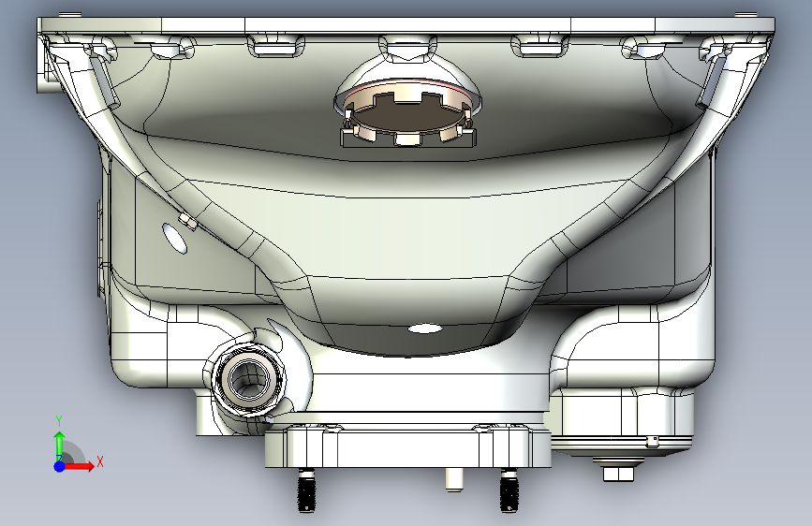This screenshot has width=812, height=526.
Task: Select the oval hole at the bowl bottom
Action: pyautogui.click(x=425, y=329)
